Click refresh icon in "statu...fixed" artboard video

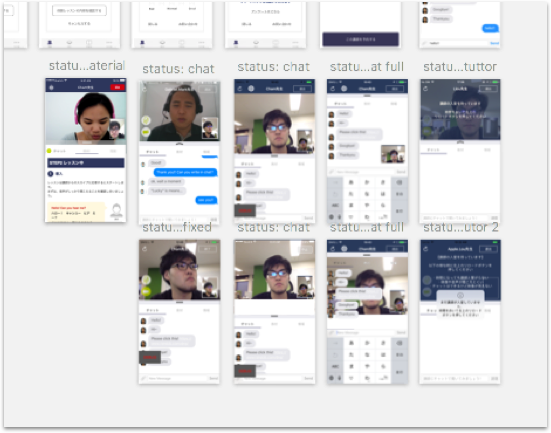click(x=145, y=249)
